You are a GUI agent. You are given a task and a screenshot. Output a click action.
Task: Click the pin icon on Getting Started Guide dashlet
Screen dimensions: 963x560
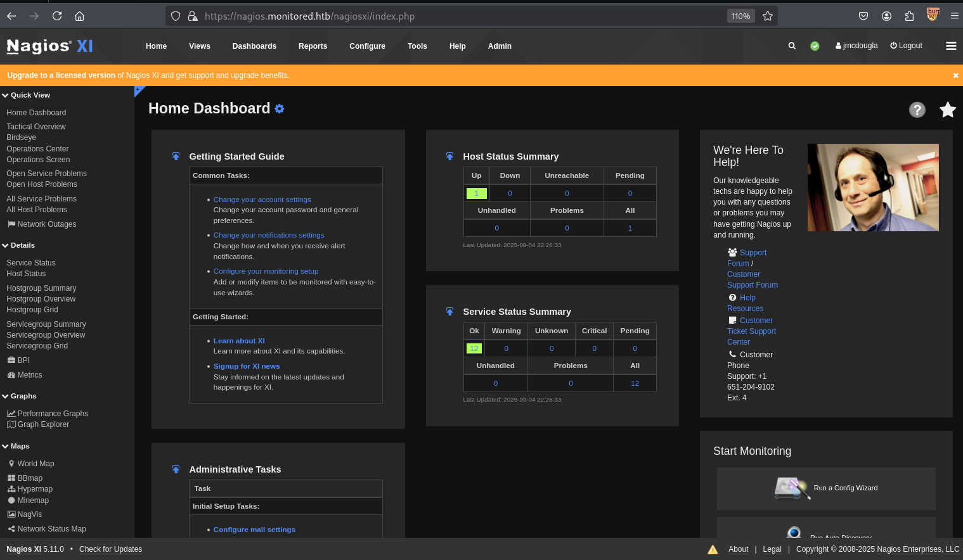[176, 156]
